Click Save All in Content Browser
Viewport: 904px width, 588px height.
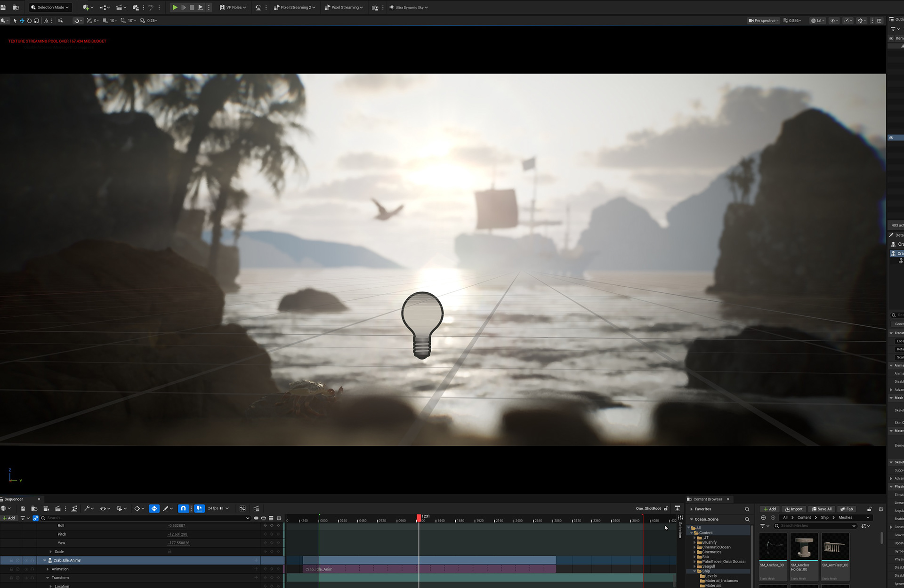click(x=822, y=509)
